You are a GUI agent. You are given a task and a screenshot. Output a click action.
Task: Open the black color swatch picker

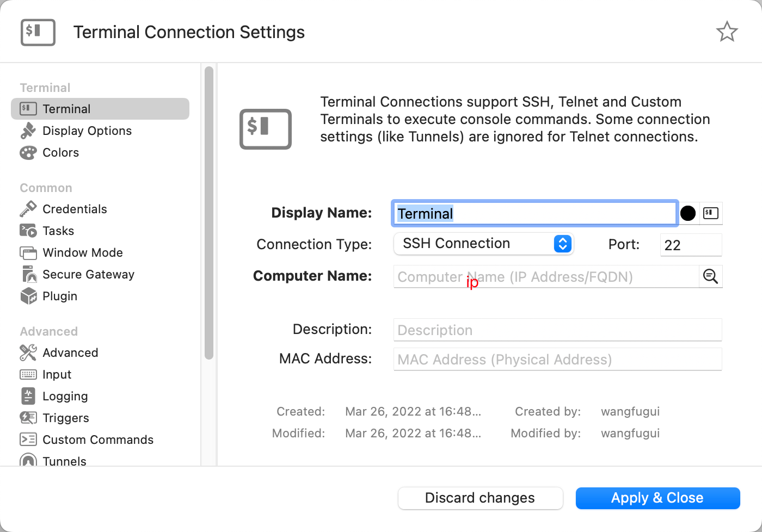688,213
